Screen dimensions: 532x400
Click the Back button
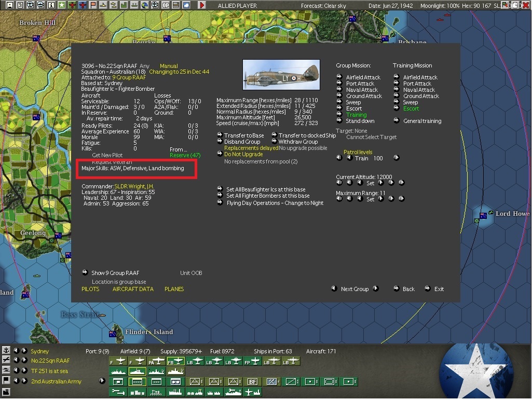tap(408, 289)
